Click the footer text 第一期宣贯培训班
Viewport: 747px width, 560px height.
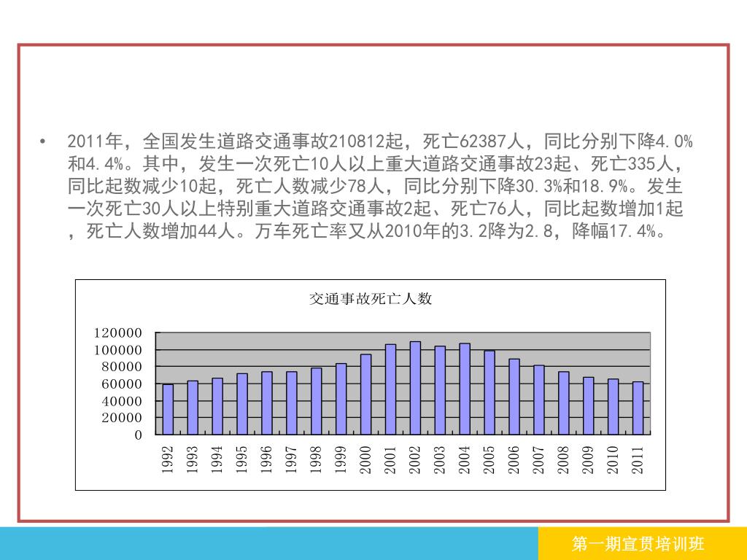638,544
